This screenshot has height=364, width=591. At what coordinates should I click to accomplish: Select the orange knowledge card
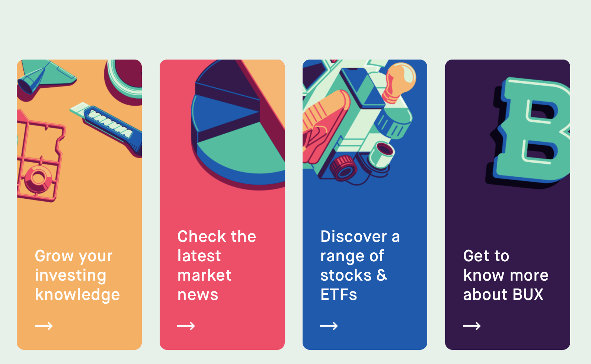[79, 205]
